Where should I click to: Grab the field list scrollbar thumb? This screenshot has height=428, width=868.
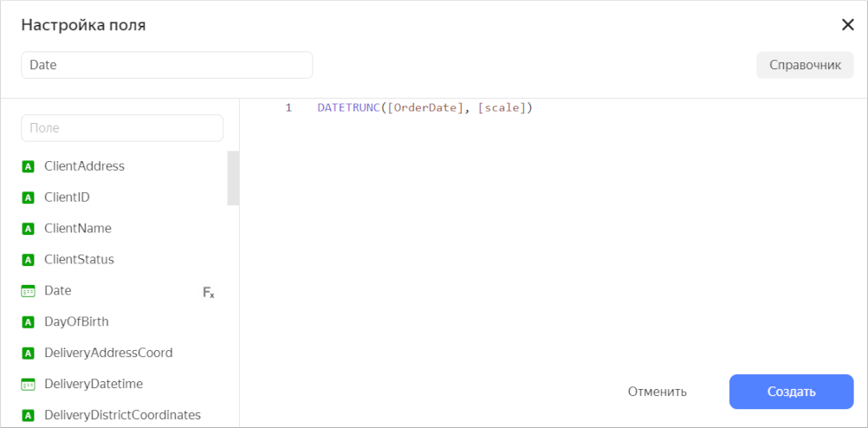tap(233, 178)
